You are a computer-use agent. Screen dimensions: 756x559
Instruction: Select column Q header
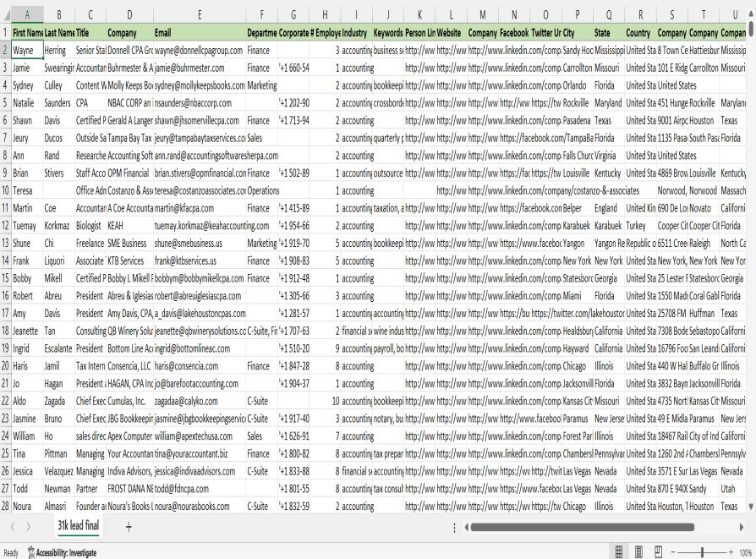[609, 15]
